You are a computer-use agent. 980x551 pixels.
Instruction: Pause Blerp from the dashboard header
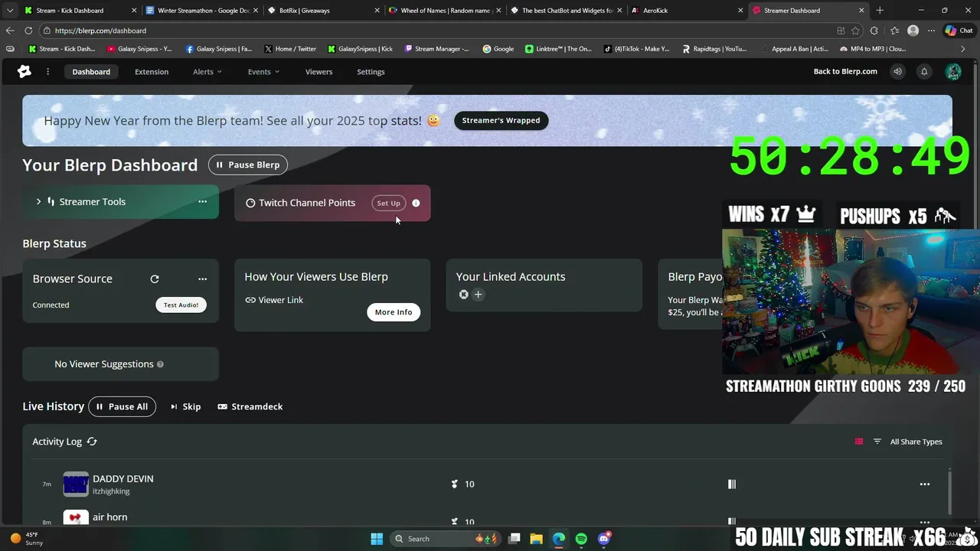coord(248,165)
